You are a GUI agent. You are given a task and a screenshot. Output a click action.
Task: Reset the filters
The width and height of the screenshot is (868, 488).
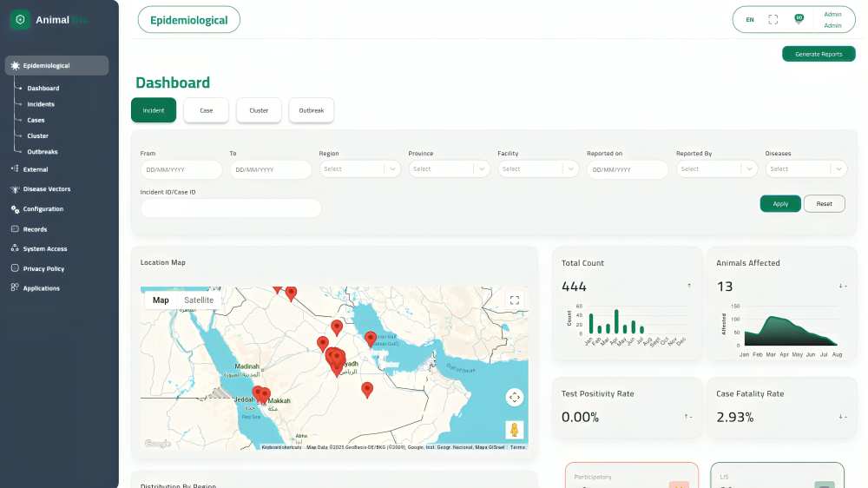(x=825, y=204)
